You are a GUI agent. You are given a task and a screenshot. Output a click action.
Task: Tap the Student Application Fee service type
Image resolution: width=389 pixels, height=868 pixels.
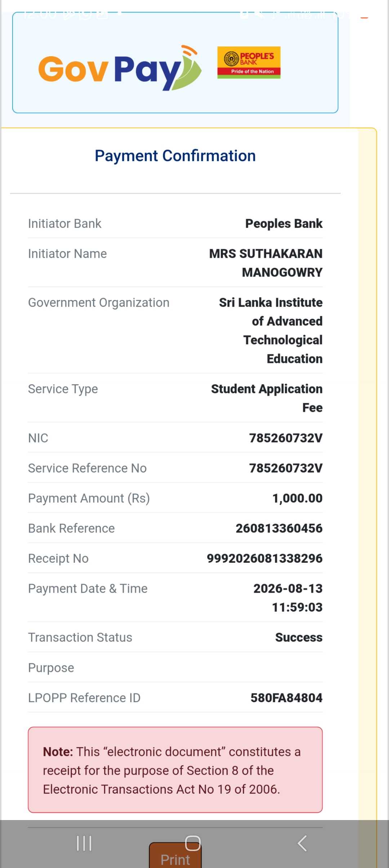point(267,398)
